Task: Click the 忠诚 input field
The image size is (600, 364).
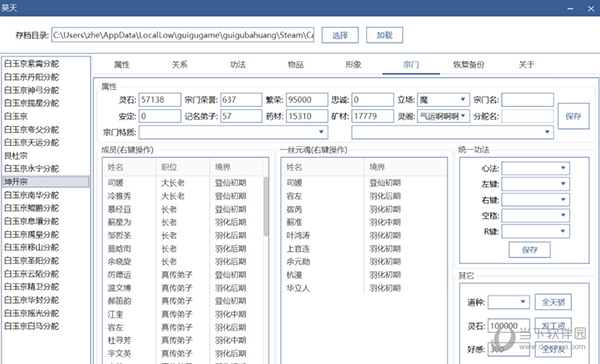Action: click(373, 100)
